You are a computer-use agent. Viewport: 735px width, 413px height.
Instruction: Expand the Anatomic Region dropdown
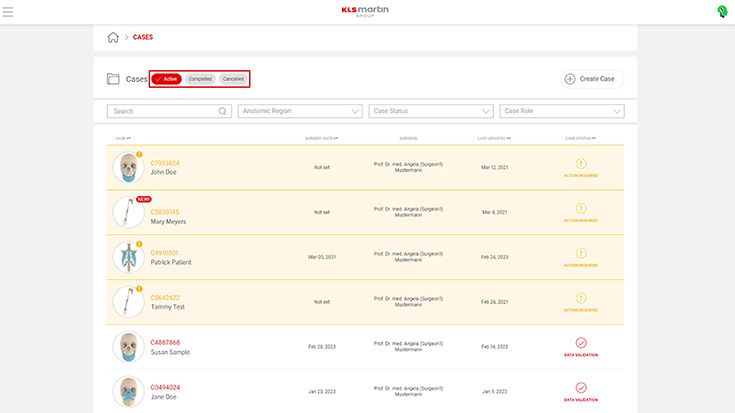coord(300,111)
